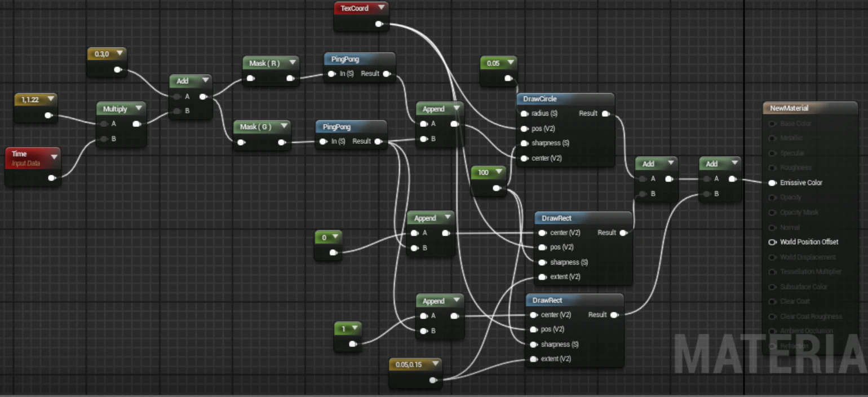Click DrawCircle's Result output pin
Viewport: 868px width, 397px height.
tap(606, 113)
